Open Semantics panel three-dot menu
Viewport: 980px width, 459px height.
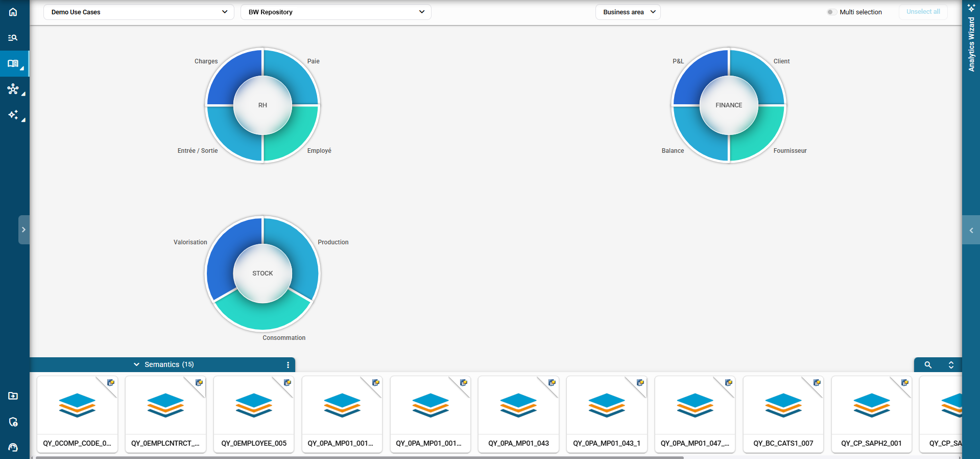click(x=288, y=365)
